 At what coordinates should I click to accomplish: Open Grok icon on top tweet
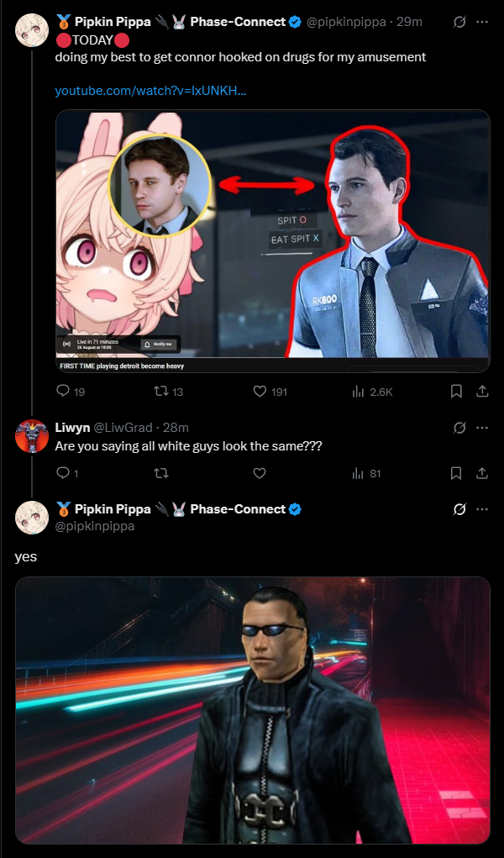(459, 22)
